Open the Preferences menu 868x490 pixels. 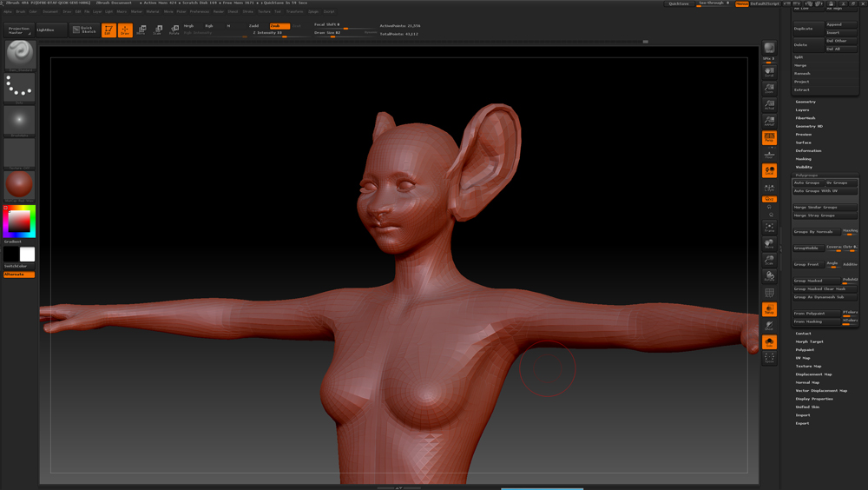(200, 12)
